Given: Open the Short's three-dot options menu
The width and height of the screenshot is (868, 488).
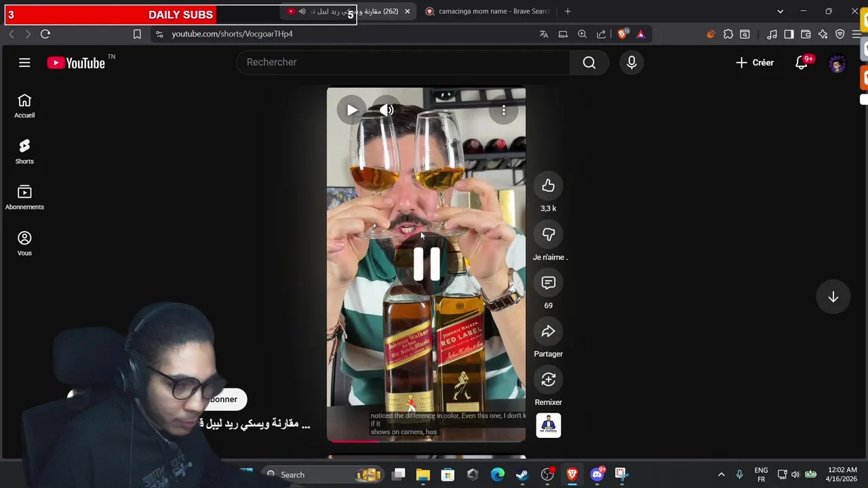Looking at the screenshot, I should 504,110.
